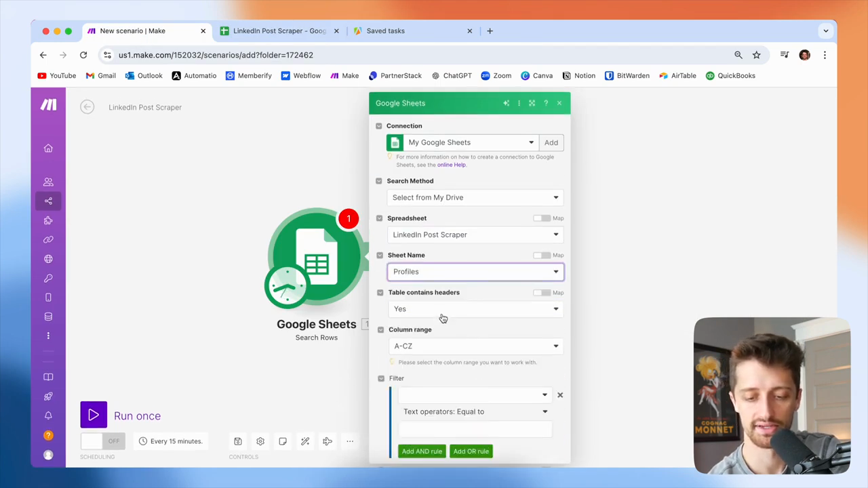
Task: Open the A-CZ column range dropdown
Action: click(476, 346)
